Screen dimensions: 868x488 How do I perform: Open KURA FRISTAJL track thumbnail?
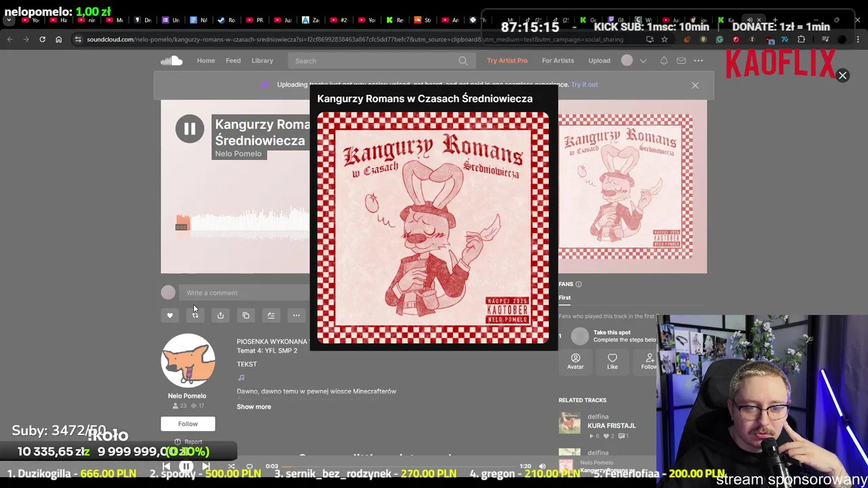pos(570,423)
